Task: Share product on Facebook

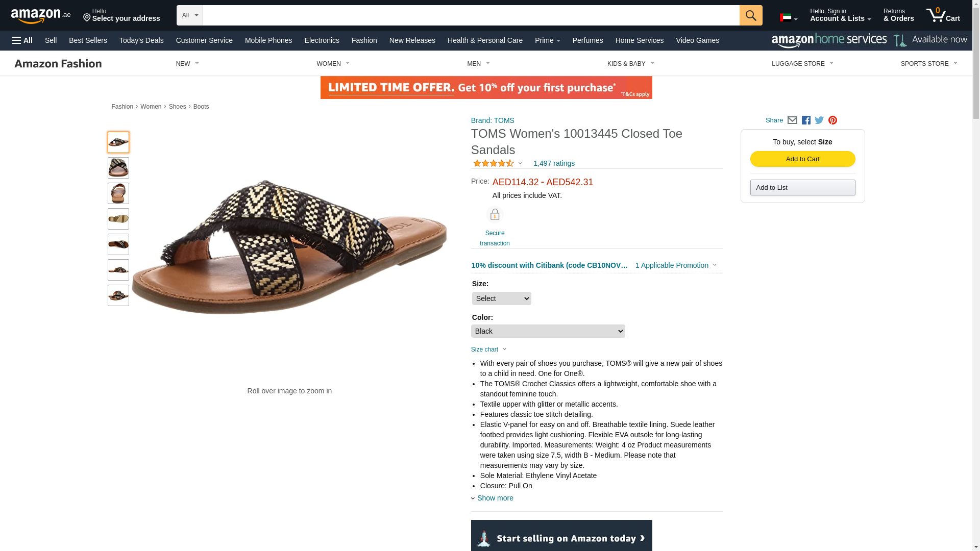Action: [x=806, y=120]
